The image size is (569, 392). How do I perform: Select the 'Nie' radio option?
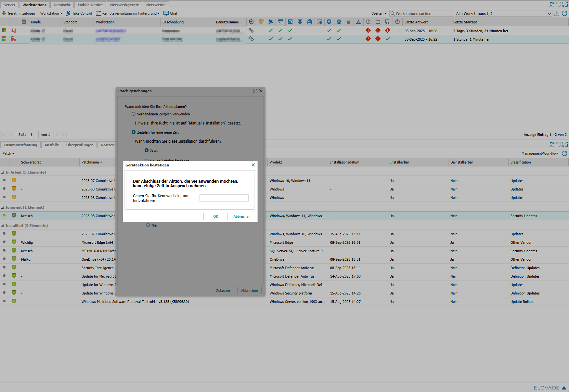pos(148,225)
